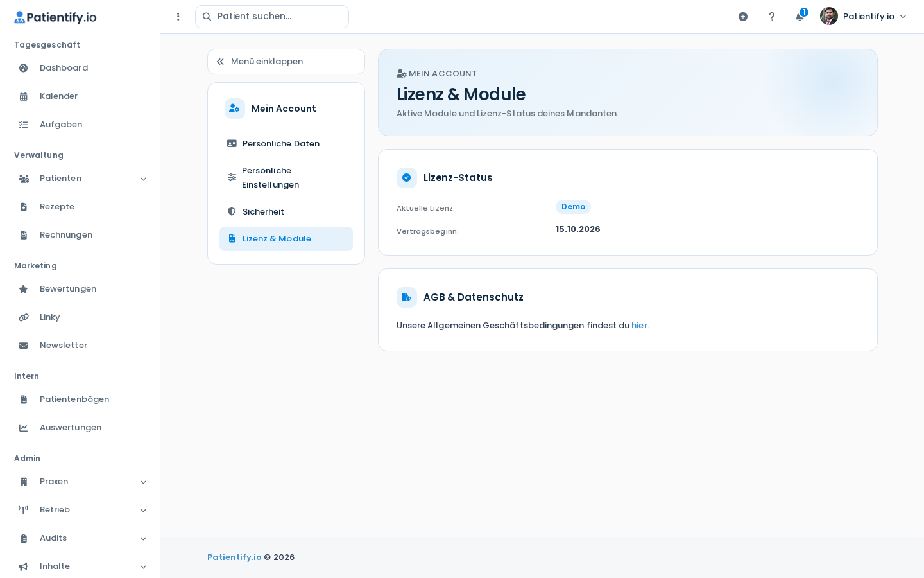The width and height of the screenshot is (924, 578).
Task: Click the Betrieb antenna icon
Action: pyautogui.click(x=24, y=510)
